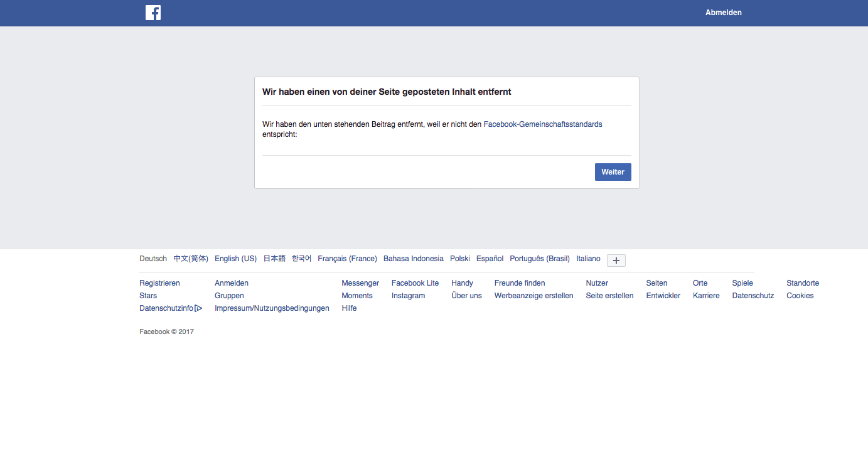Screen dimensions: 868x474
Task: Open Über uns link
Action: point(467,296)
